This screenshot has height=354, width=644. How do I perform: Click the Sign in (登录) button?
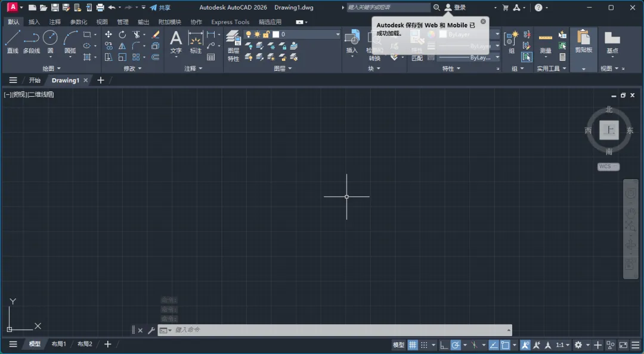[456, 7]
